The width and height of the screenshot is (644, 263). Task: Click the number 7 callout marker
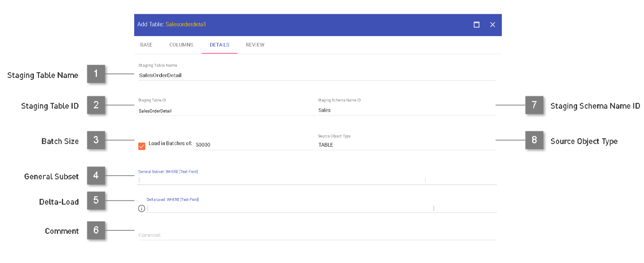(x=534, y=105)
